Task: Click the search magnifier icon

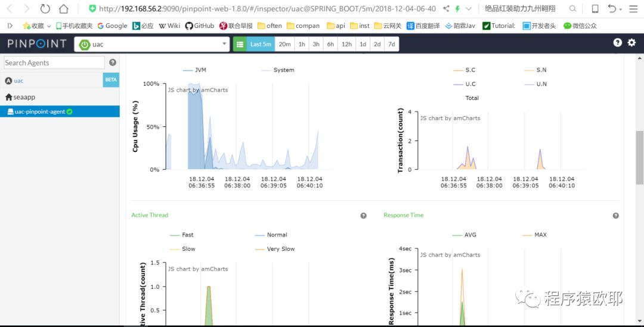Action: [x=572, y=8]
